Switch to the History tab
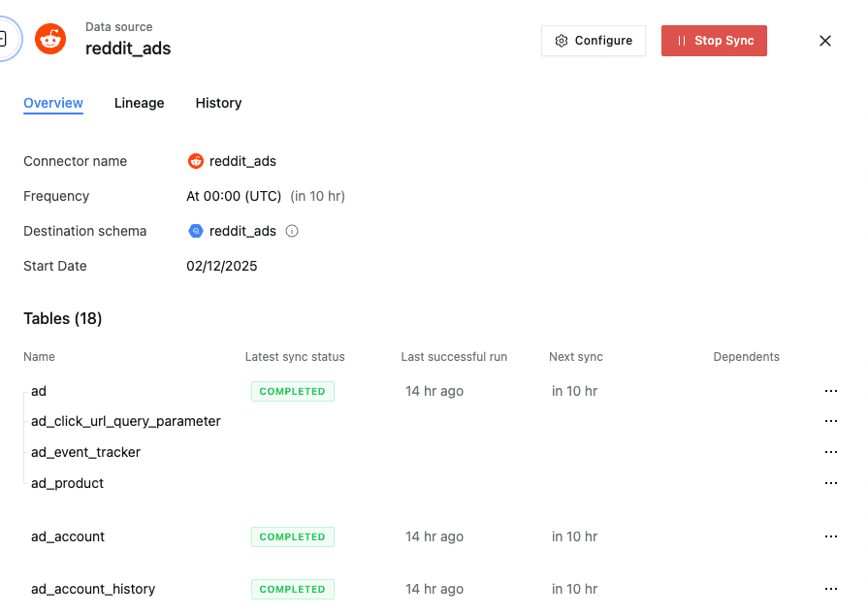This screenshot has height=616, width=868. click(218, 103)
